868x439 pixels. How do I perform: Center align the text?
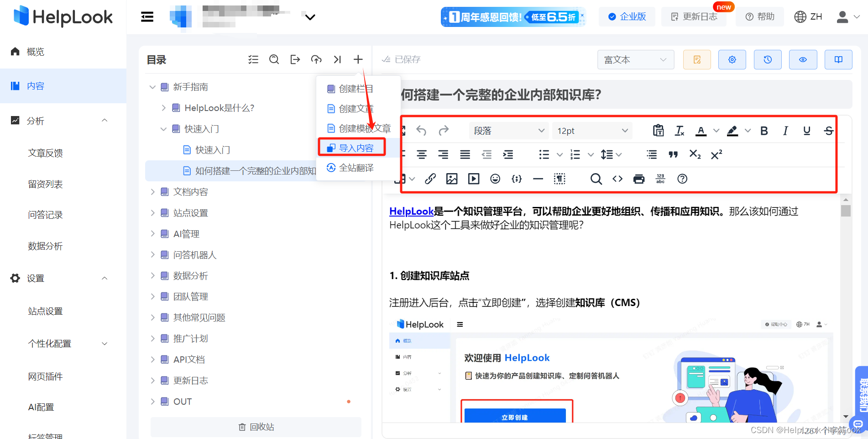point(422,154)
